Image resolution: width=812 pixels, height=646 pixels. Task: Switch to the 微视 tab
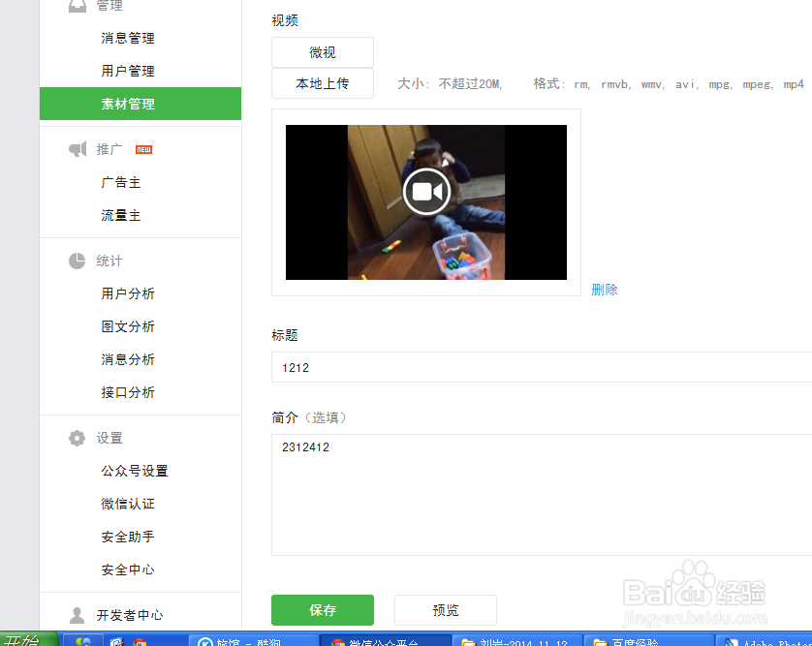coord(323,51)
